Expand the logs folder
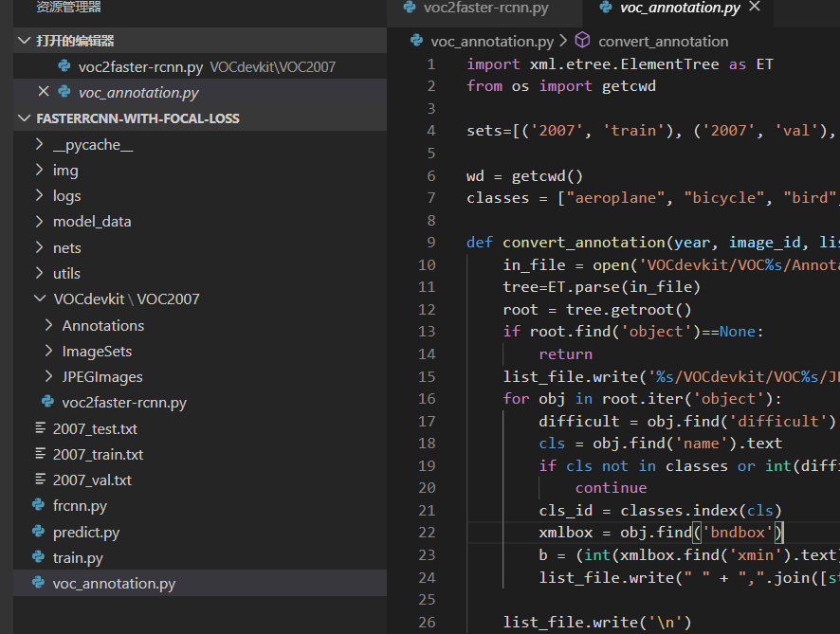This screenshot has width=840, height=634. (x=39, y=195)
